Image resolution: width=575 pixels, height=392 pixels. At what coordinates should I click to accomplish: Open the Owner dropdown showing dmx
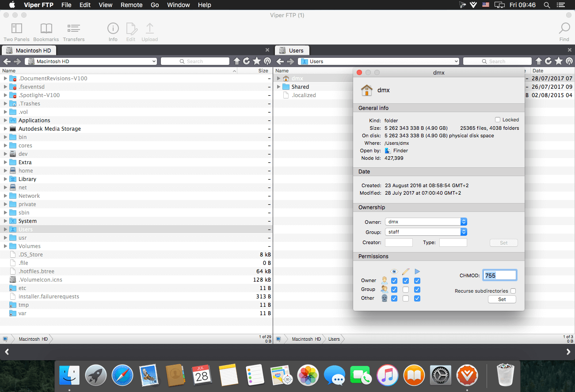(426, 222)
